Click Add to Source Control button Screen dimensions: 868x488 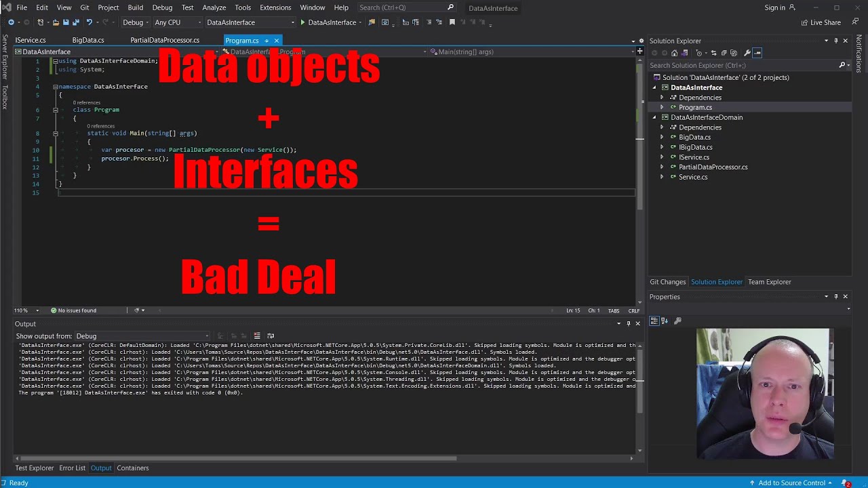[x=792, y=483]
